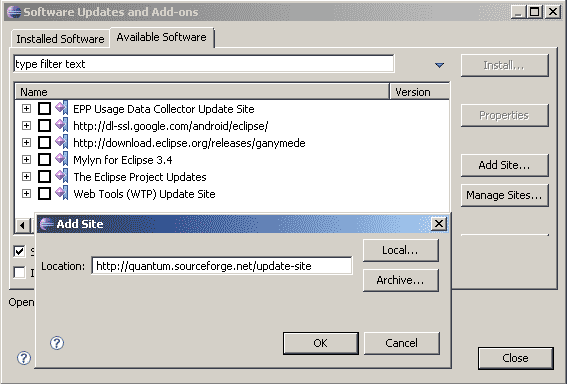Click the EPP Usage Data Collector site icon
Image resolution: width=567 pixels, height=384 pixels.
61,108
